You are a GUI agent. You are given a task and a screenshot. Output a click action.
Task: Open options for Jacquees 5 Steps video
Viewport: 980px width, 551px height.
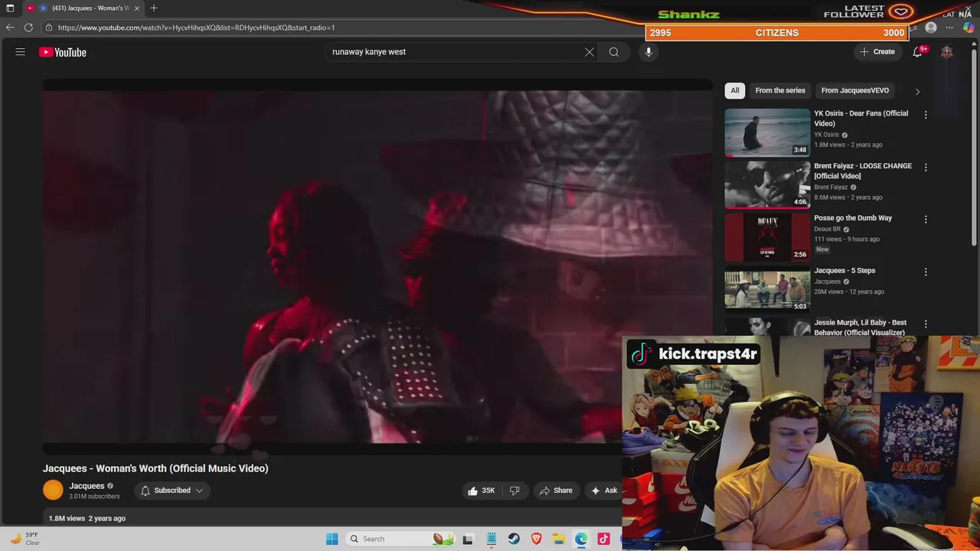click(x=926, y=272)
